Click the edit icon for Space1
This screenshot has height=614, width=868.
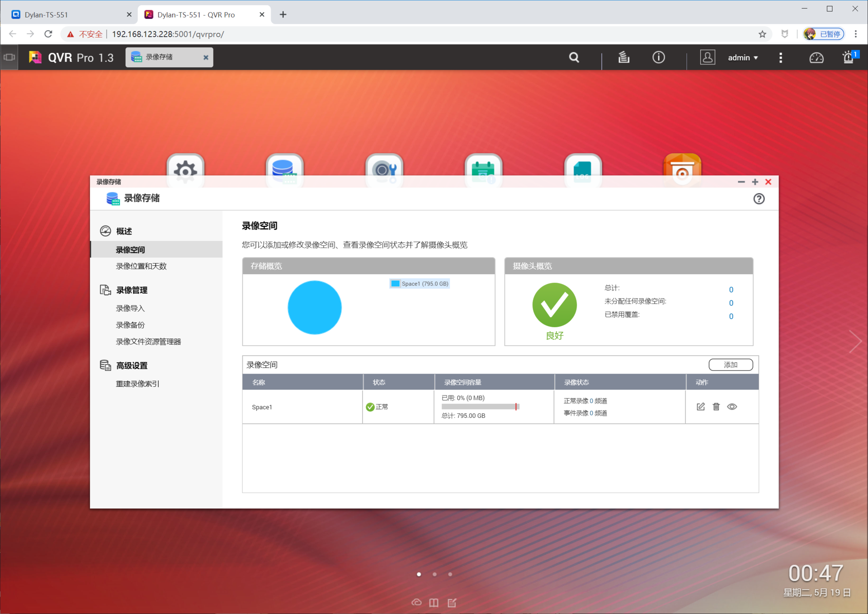point(700,407)
